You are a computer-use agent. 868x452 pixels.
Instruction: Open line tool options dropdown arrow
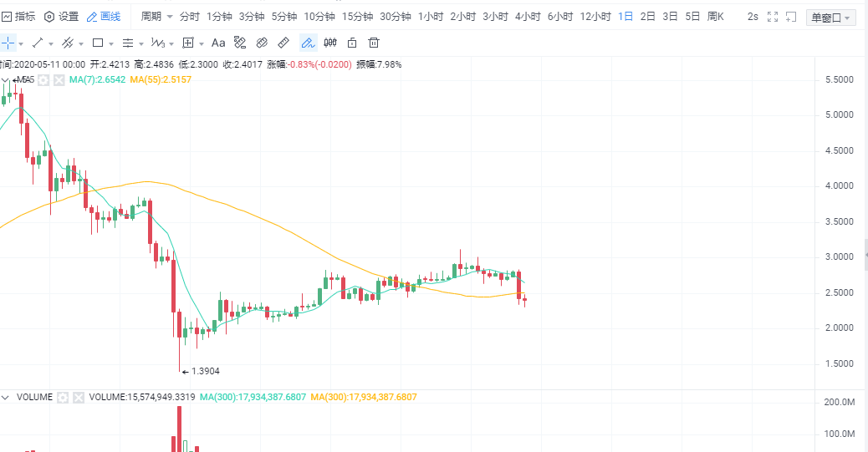pyautogui.click(x=51, y=43)
